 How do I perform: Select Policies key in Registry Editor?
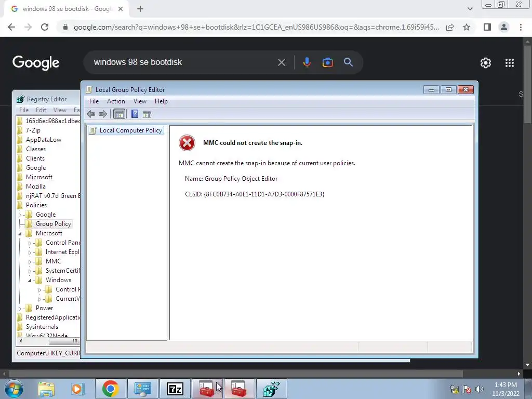(36, 205)
